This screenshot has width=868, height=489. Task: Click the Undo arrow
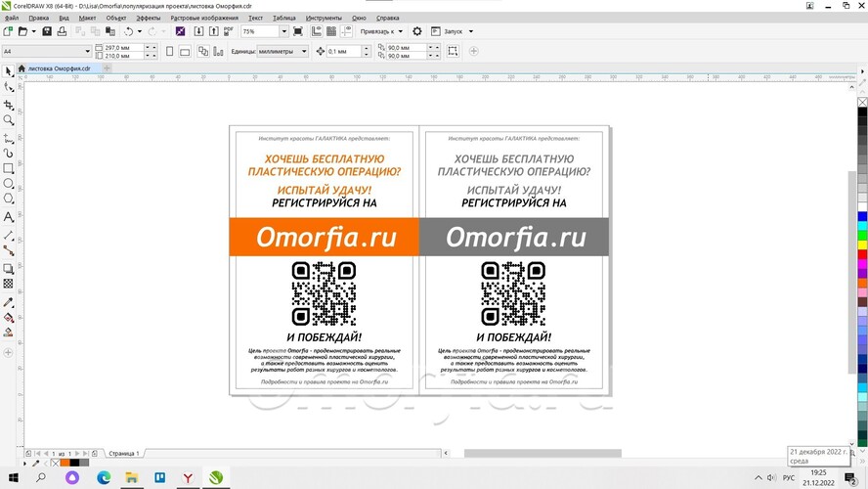[x=128, y=31]
